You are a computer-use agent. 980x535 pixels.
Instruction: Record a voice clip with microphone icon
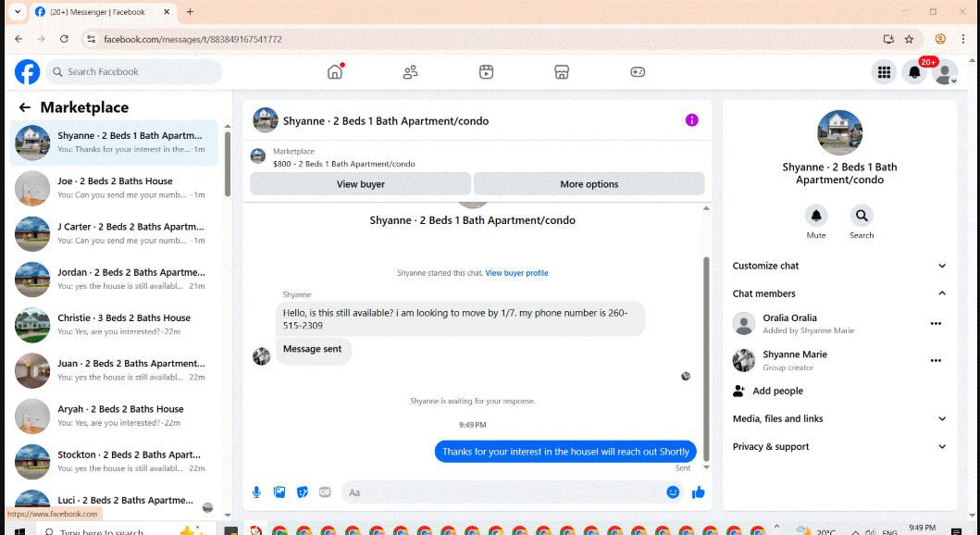(x=256, y=492)
